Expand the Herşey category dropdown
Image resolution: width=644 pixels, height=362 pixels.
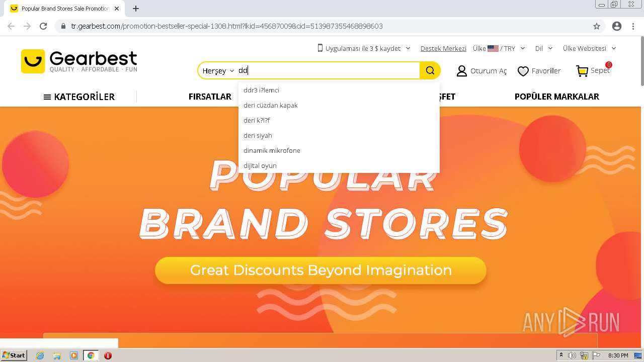218,71
